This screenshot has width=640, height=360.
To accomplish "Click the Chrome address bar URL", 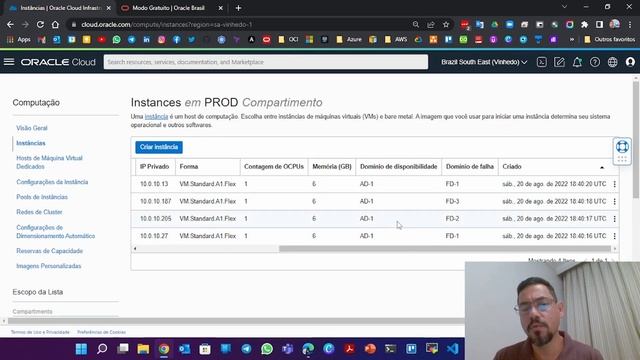I will (x=167, y=24).
